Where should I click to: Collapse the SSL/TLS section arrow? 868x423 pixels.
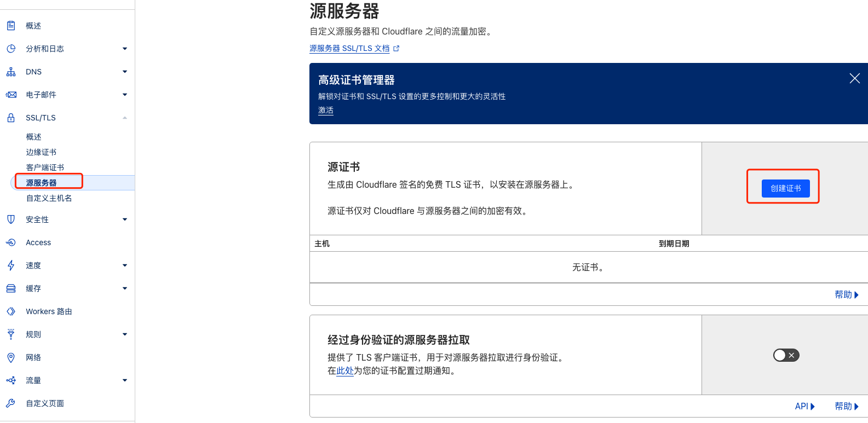click(x=125, y=118)
